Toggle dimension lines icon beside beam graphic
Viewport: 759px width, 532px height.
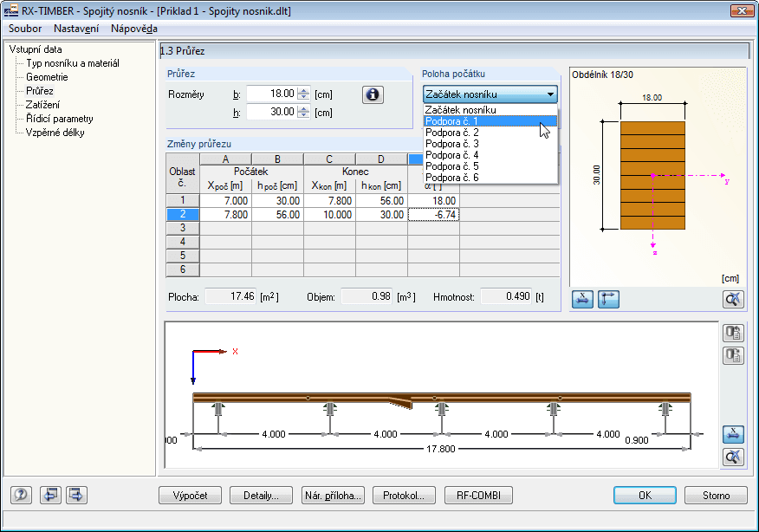733,434
